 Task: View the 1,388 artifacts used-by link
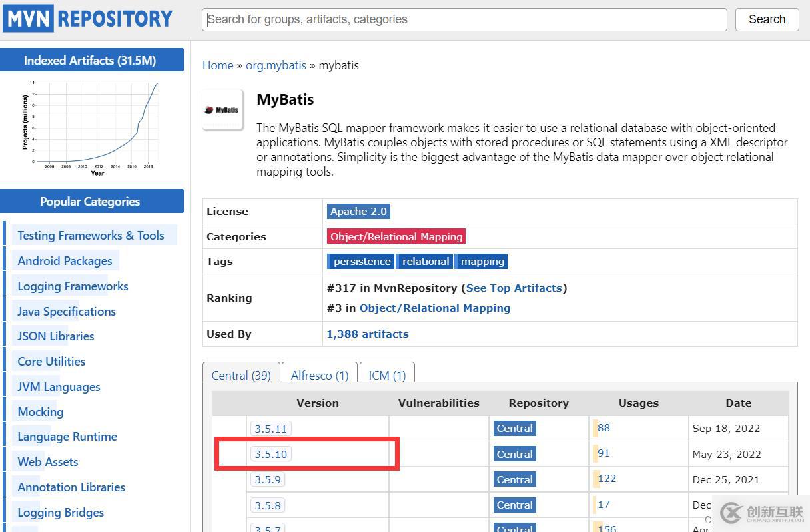(x=368, y=334)
